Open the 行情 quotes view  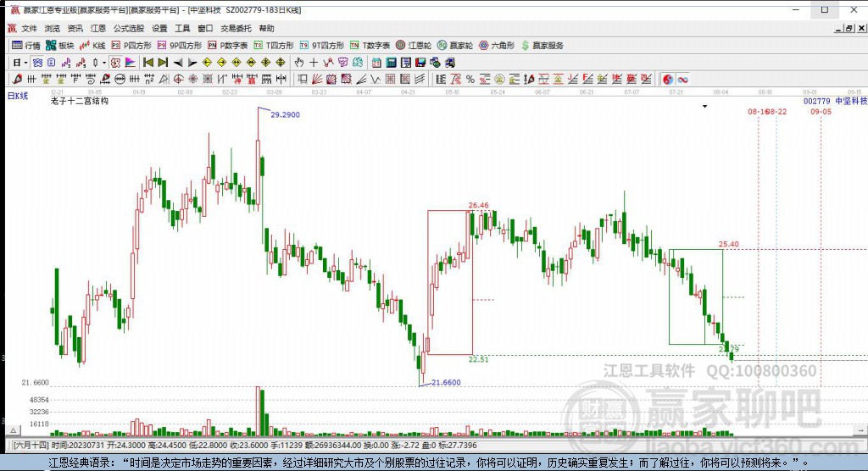pos(26,46)
